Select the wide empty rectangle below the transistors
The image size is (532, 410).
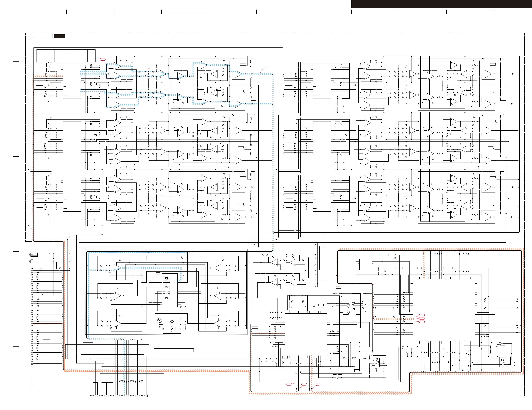[x=174, y=350]
